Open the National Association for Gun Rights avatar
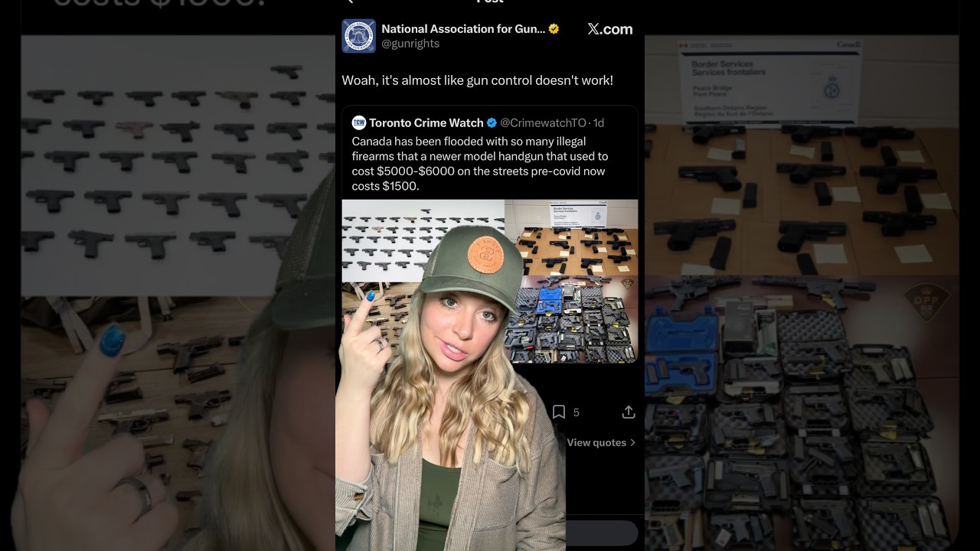This screenshot has width=980, height=551. (358, 36)
